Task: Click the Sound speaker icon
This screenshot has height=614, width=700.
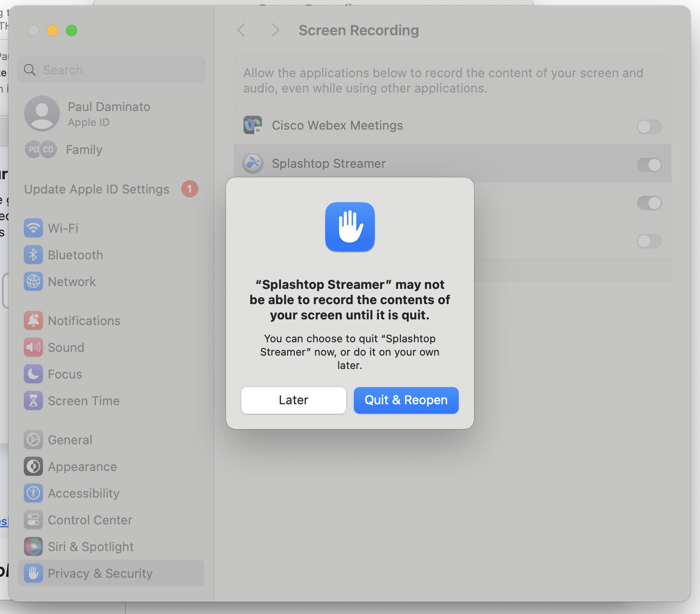Action: click(33, 348)
